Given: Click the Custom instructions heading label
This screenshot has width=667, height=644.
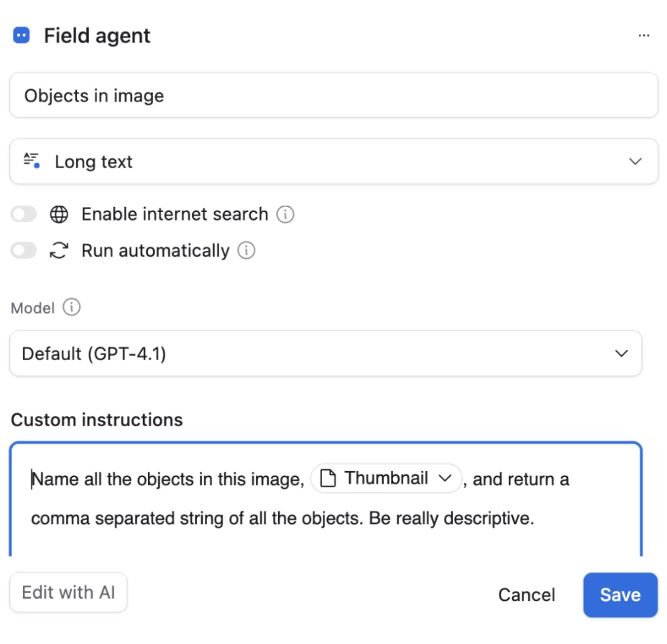Looking at the screenshot, I should point(97,420).
